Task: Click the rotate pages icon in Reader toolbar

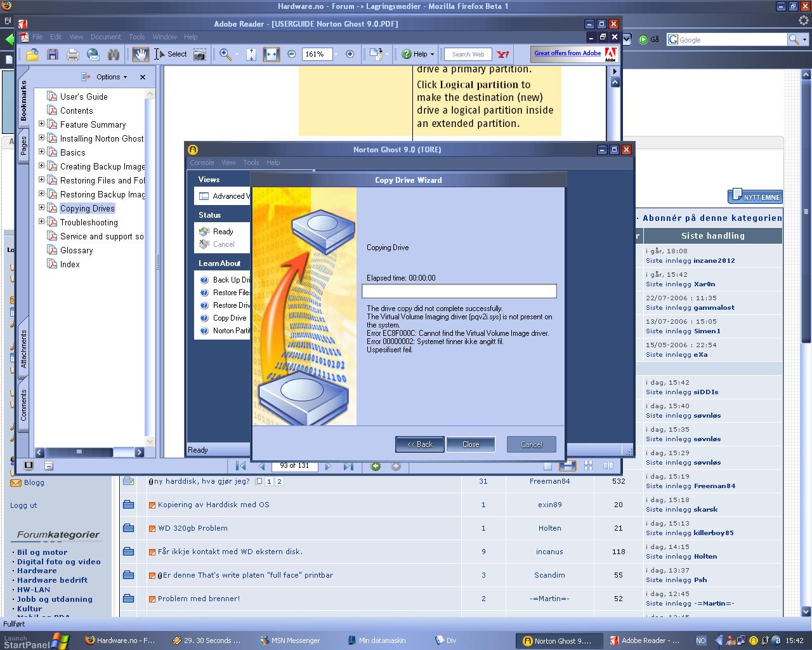Action: pos(376,55)
